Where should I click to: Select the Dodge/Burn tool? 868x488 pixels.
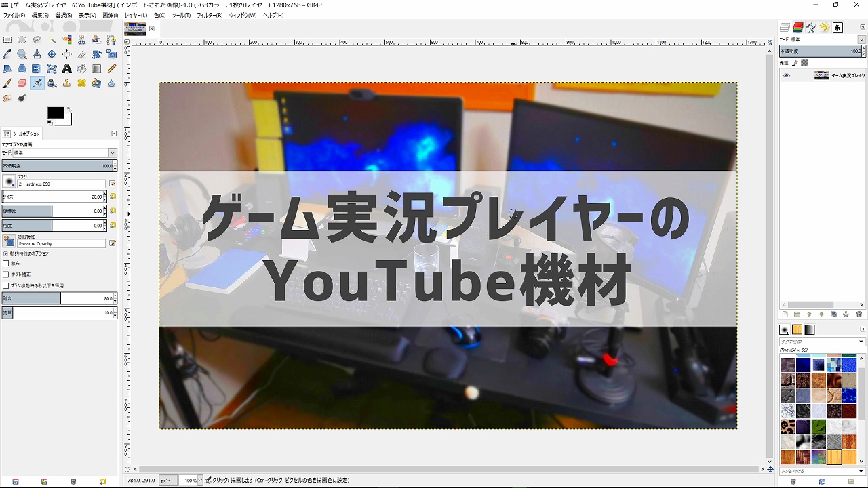pos(22,98)
